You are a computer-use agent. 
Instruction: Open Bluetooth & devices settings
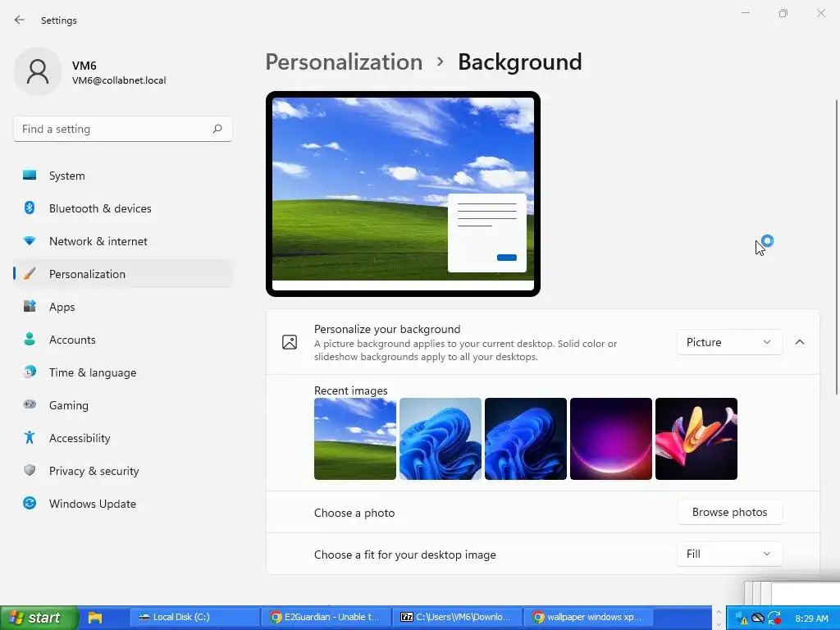(x=123, y=208)
